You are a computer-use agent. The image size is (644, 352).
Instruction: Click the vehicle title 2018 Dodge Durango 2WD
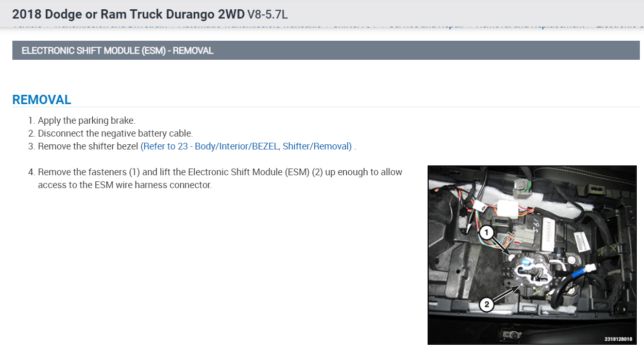coord(129,14)
